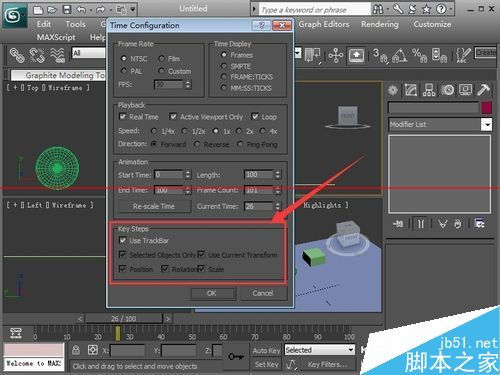Open the Rendering menu
Image resolution: width=500 pixels, height=375 pixels.
[x=380, y=24]
